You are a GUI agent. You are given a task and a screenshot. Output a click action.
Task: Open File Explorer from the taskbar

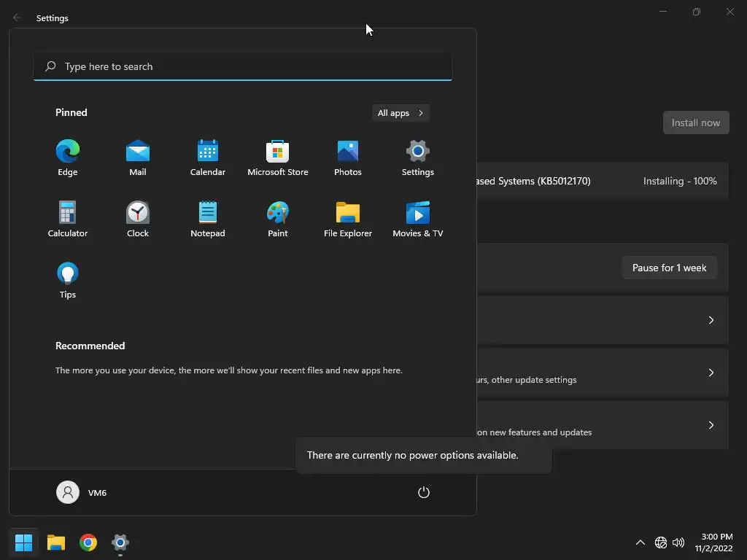point(56,542)
